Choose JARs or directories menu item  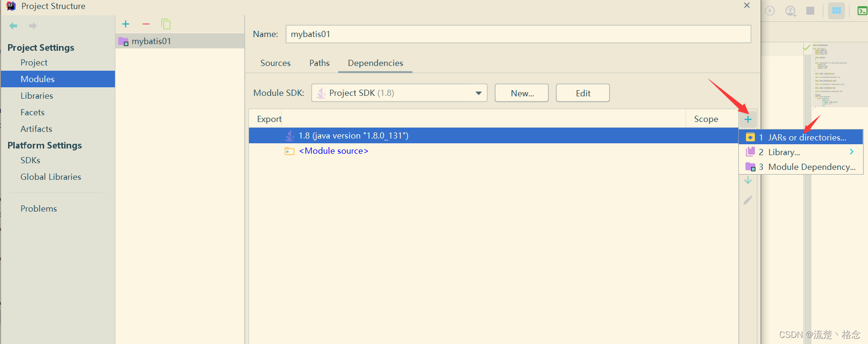801,137
